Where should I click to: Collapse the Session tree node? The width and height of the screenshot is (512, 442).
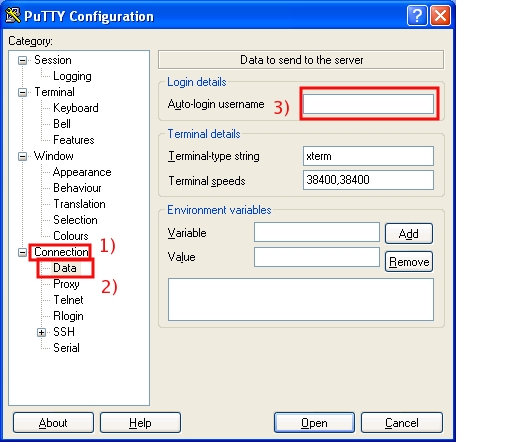(x=22, y=60)
